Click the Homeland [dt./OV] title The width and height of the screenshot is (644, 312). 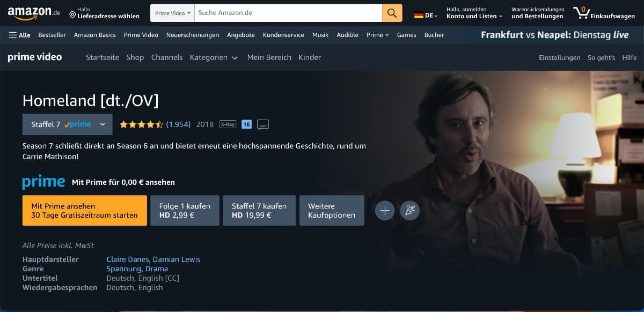(x=91, y=101)
